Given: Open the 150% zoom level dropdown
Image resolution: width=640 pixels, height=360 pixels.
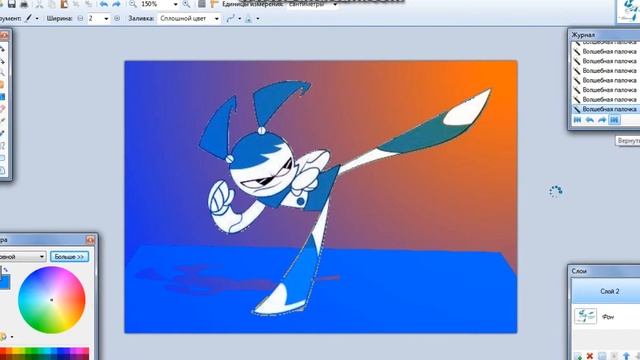Looking at the screenshot, I should (x=176, y=4).
